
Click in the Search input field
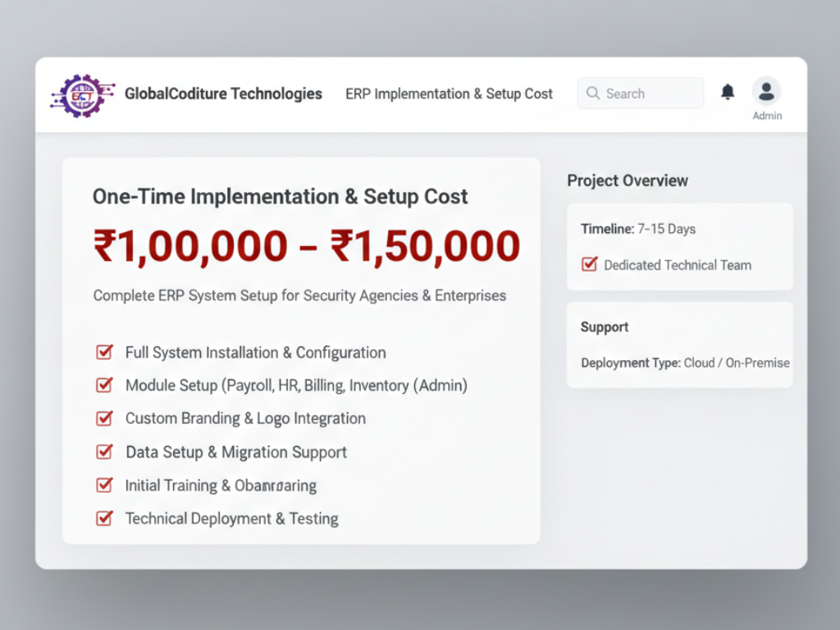648,94
